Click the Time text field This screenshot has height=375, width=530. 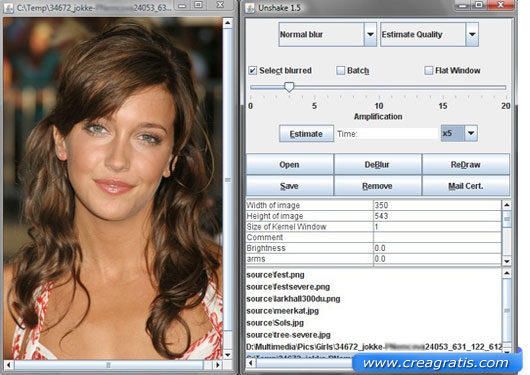coord(387,134)
